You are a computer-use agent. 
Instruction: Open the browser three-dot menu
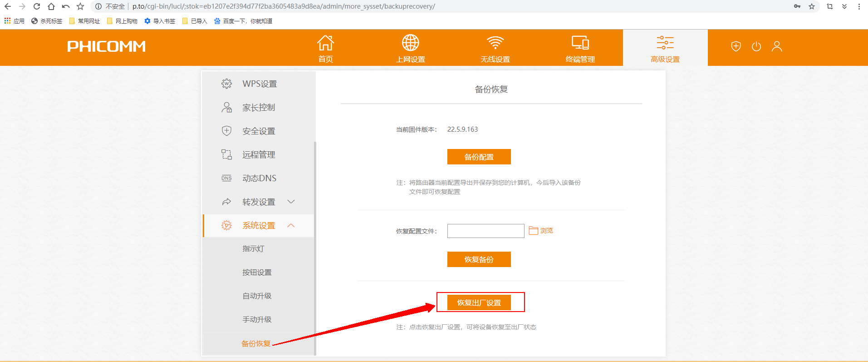pos(859,6)
